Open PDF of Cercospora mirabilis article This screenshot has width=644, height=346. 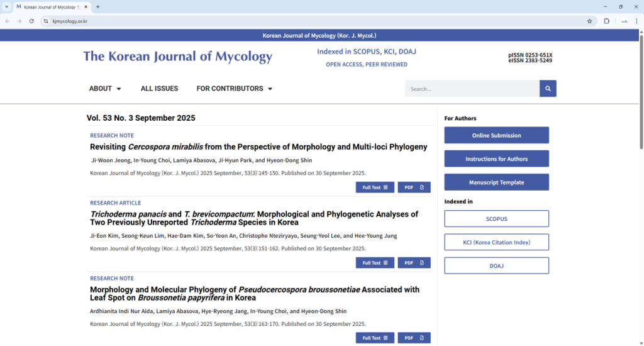[x=414, y=187]
